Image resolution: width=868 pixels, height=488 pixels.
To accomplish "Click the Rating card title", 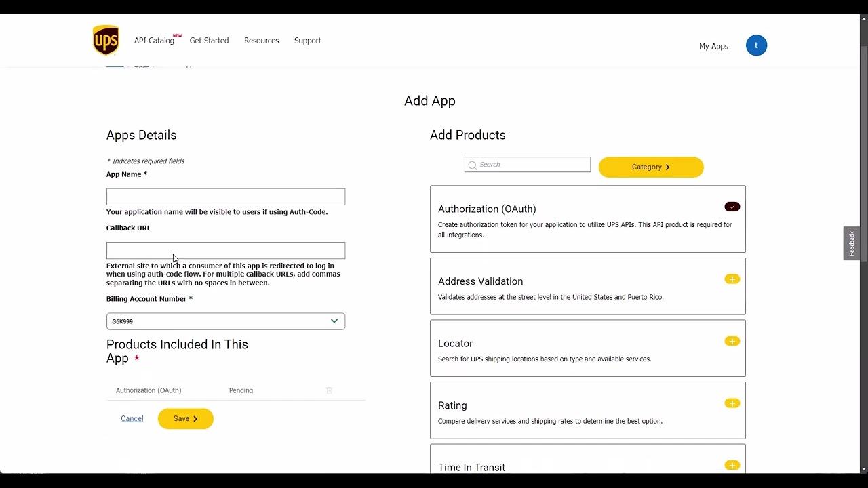I will coord(452,405).
